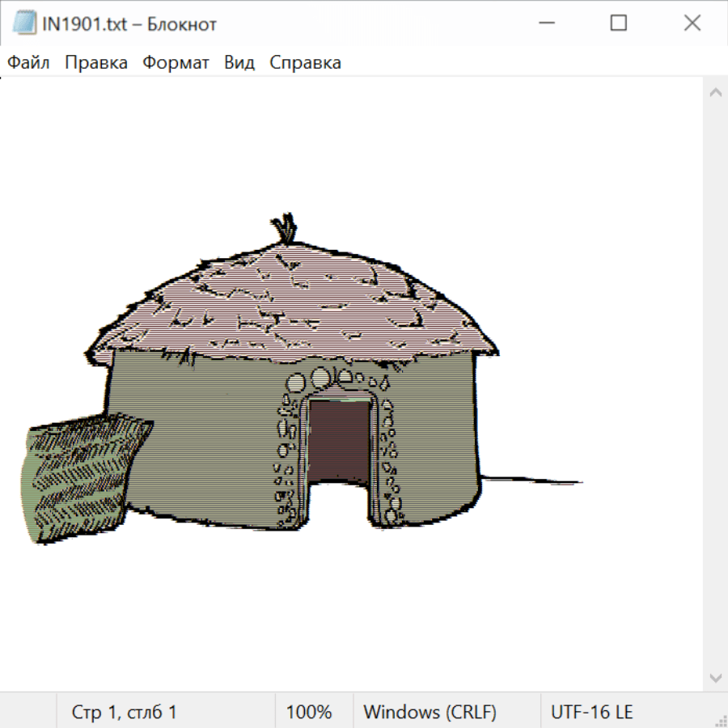Open the Формат menu
This screenshot has width=728, height=728.
pyautogui.click(x=176, y=63)
